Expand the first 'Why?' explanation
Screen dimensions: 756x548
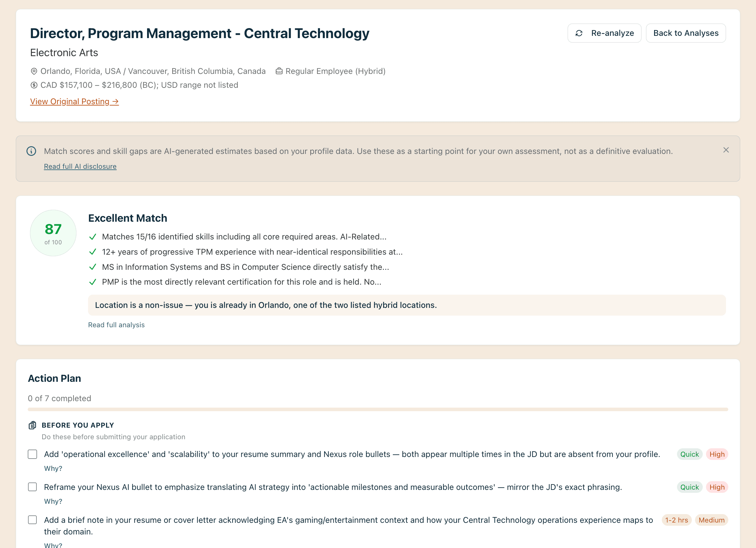(x=53, y=468)
